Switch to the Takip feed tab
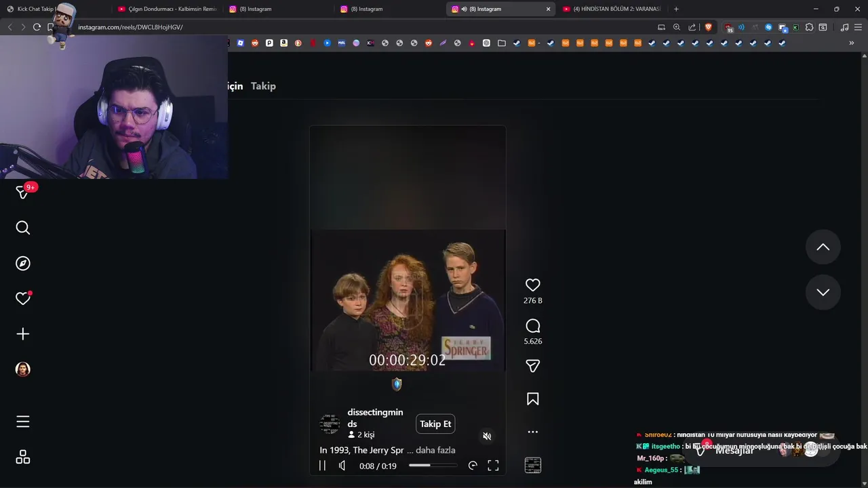The height and width of the screenshot is (488, 868). click(263, 86)
